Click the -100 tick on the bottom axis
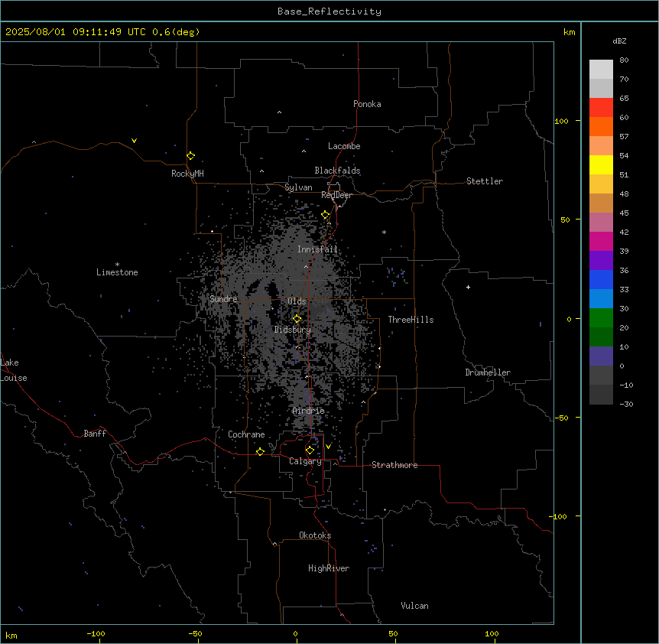659x644 pixels. pyautogui.click(x=96, y=634)
